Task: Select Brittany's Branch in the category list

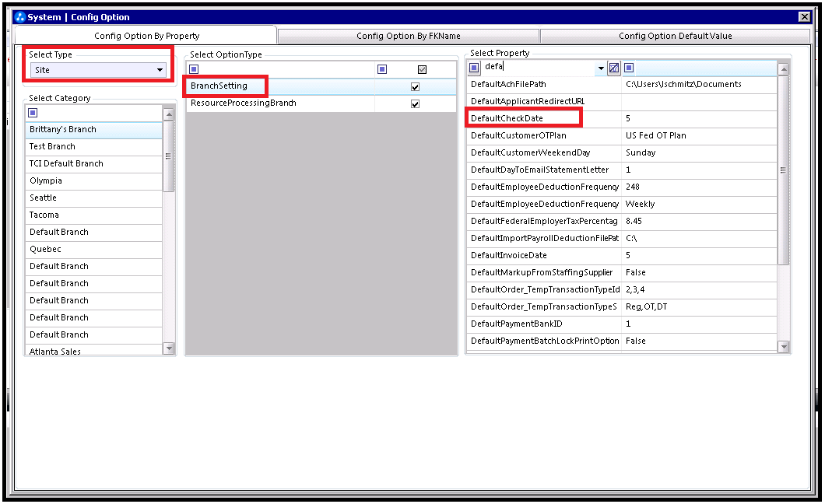Action: (93, 130)
